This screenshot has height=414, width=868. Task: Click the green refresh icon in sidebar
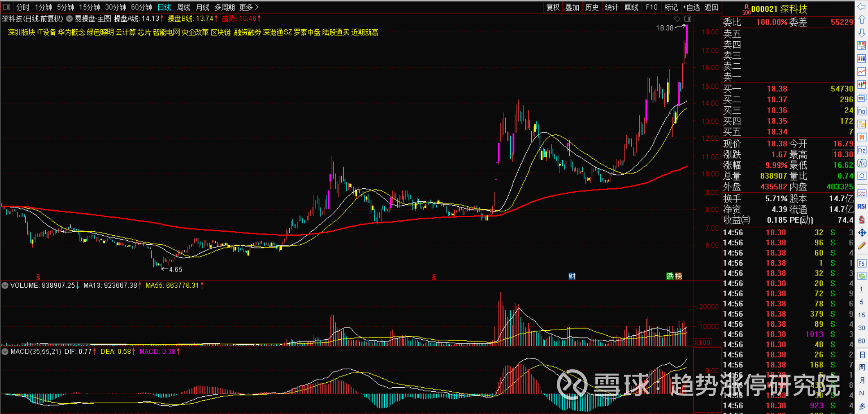click(x=862, y=276)
